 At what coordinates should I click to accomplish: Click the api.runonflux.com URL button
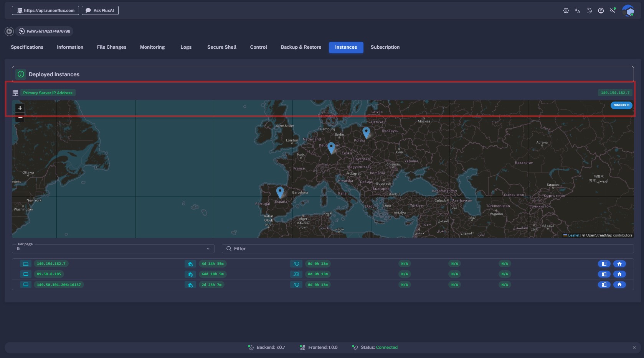[x=45, y=10]
